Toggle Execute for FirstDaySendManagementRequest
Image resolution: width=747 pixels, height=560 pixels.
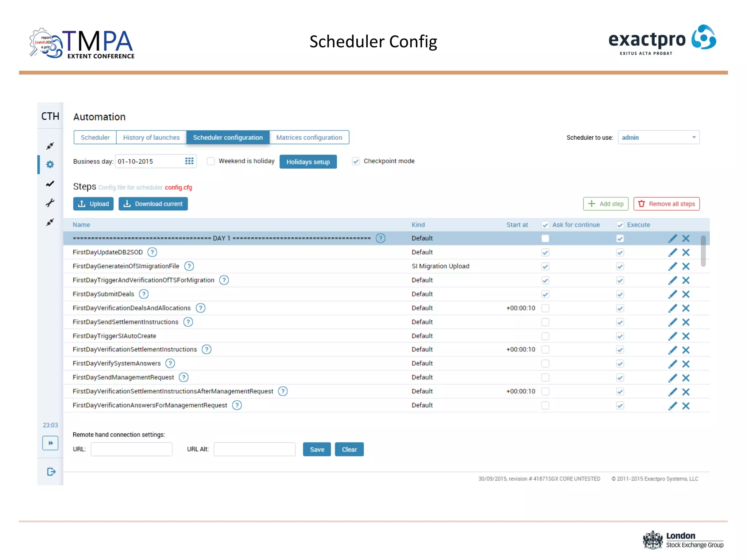coord(620,378)
